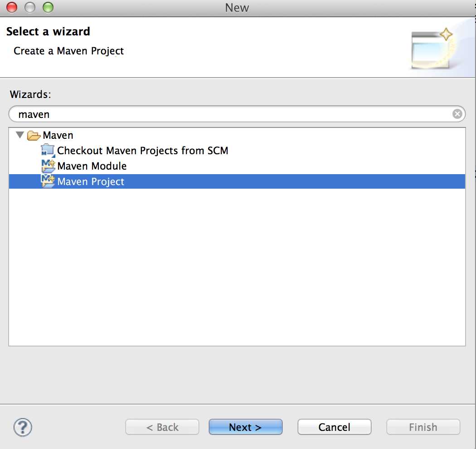Viewport: 476px width, 449px height.
Task: Click the Maven Module icon
Action: click(48, 166)
